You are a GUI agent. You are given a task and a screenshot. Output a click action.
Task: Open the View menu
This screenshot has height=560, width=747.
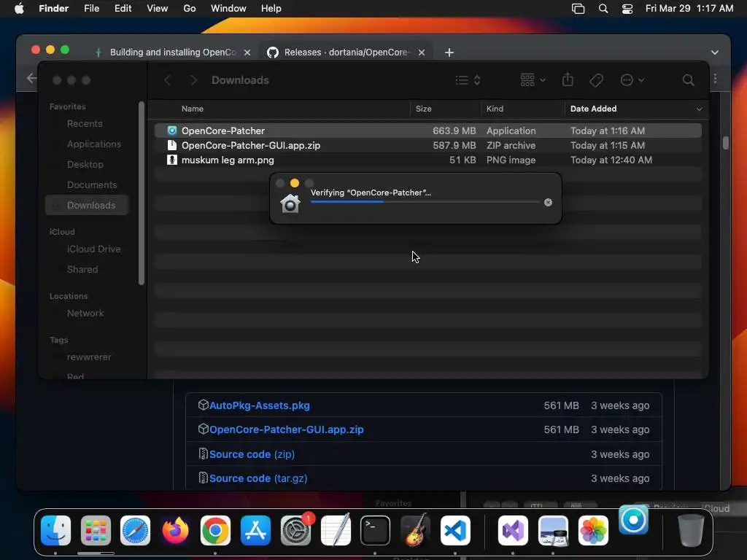(158, 9)
